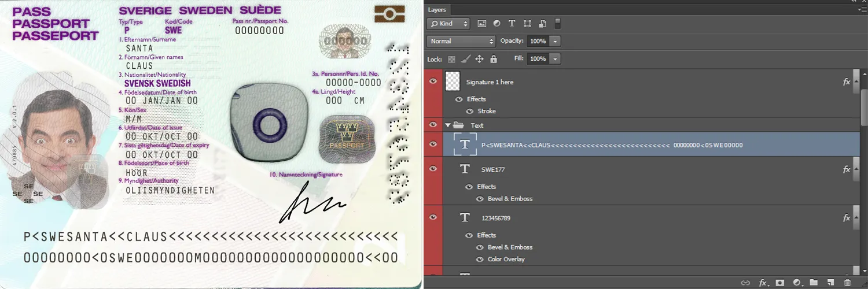
Task: Toggle the layer filtering on/off switch
Action: (558, 24)
